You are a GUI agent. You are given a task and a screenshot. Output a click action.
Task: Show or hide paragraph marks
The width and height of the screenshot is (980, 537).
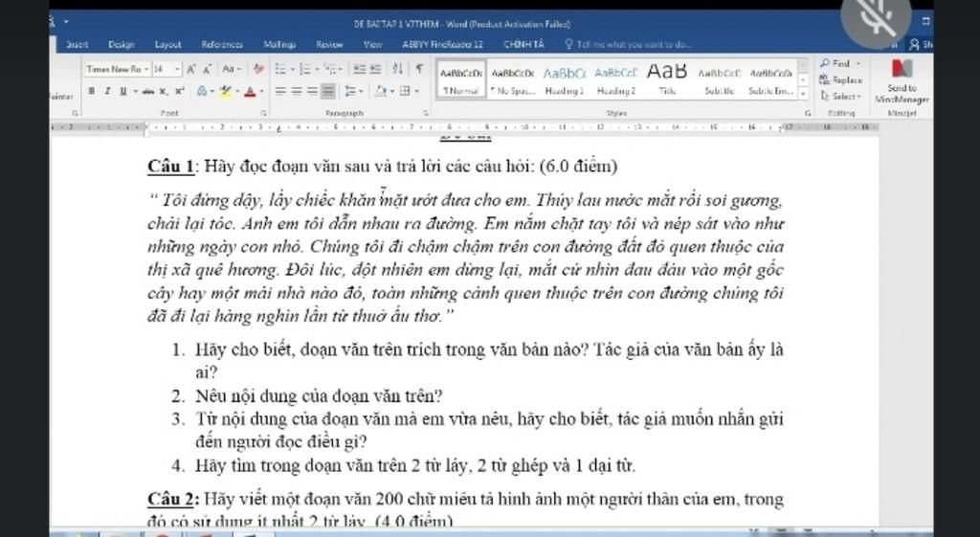tap(419, 69)
